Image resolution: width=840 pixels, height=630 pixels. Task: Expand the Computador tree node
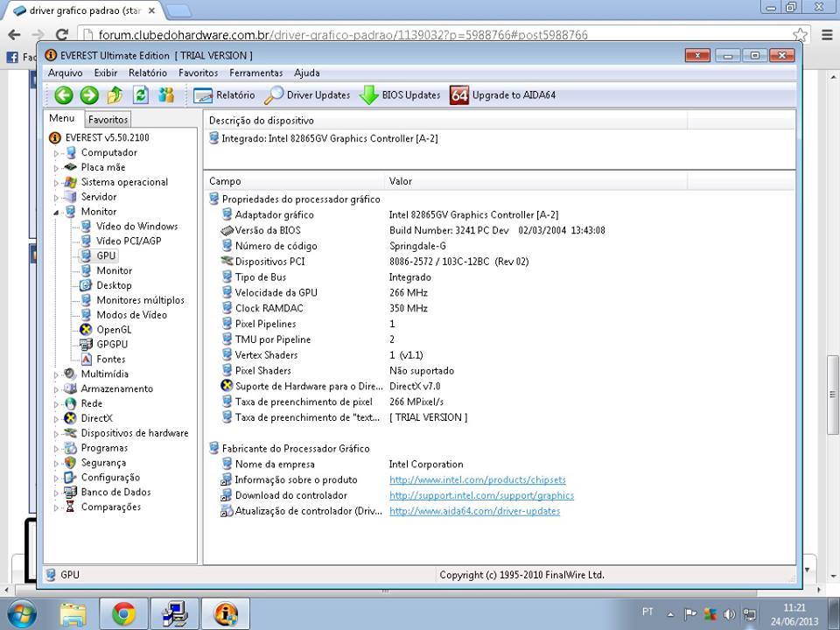coord(56,153)
